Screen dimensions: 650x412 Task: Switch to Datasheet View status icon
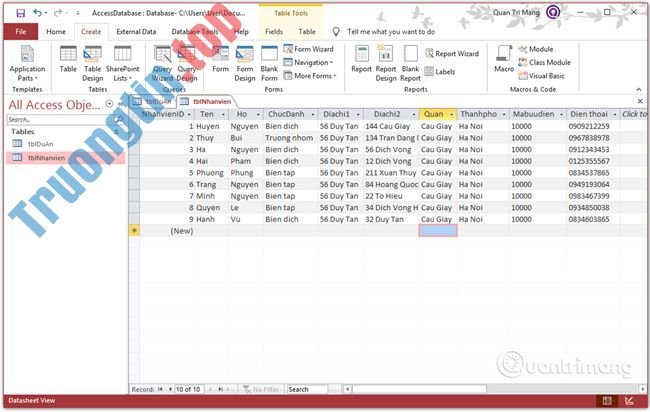point(607,400)
